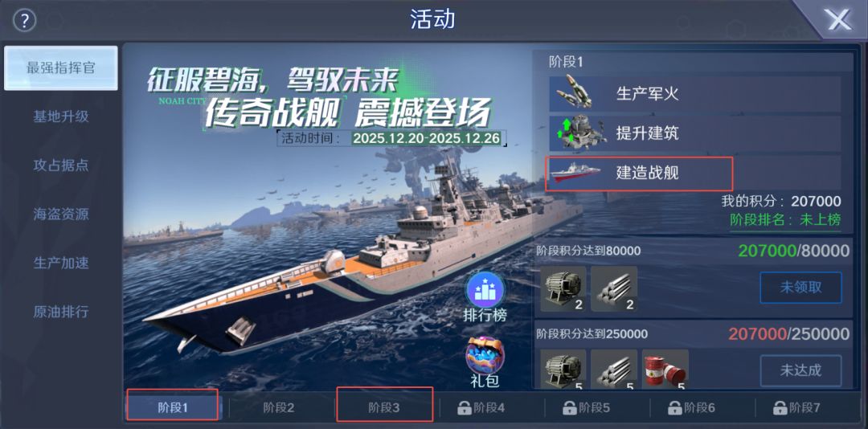
Task: Select the 生产军火 task row
Action: pos(694,93)
